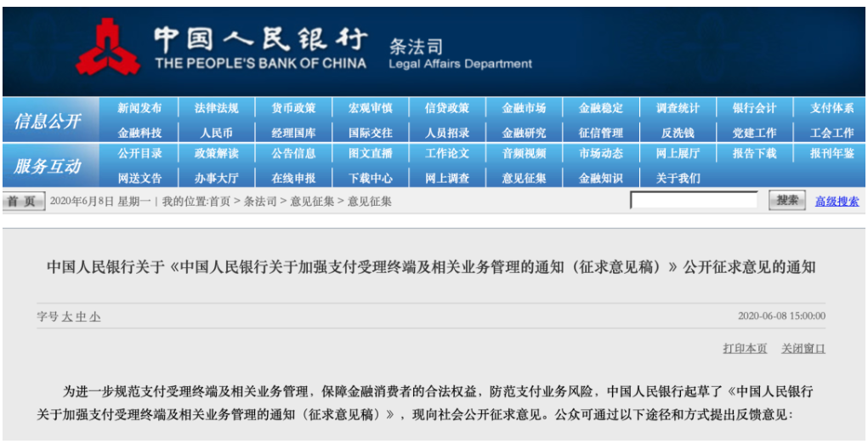
Task: Click the People's Bank of China red logo
Action: point(109,48)
